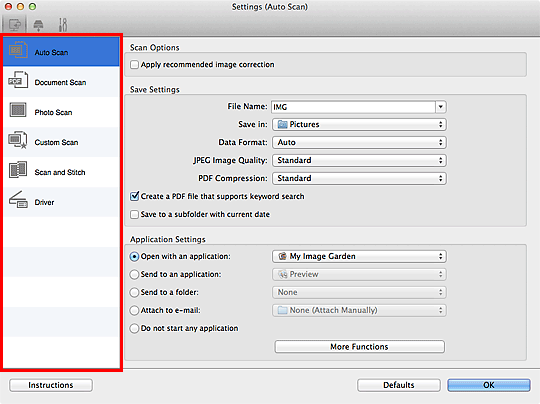Viewport: 540px width, 404px height.
Task: Close the Settings window with red button
Action: point(8,7)
